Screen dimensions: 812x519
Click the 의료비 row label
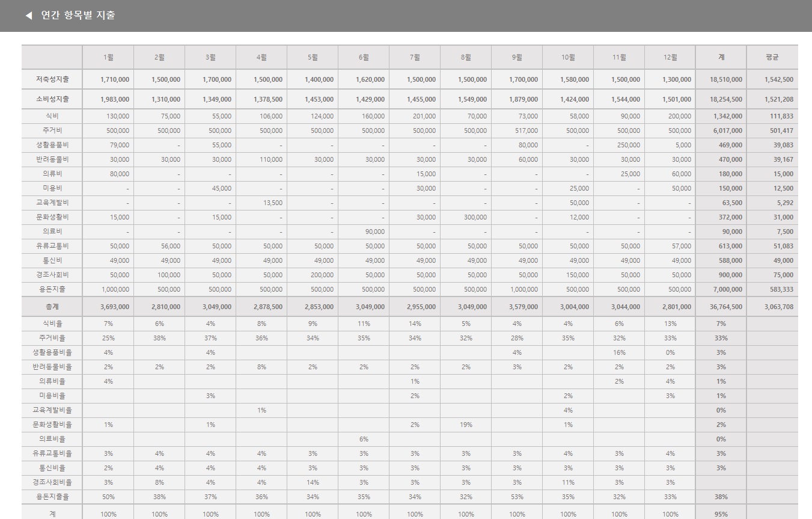click(x=52, y=231)
